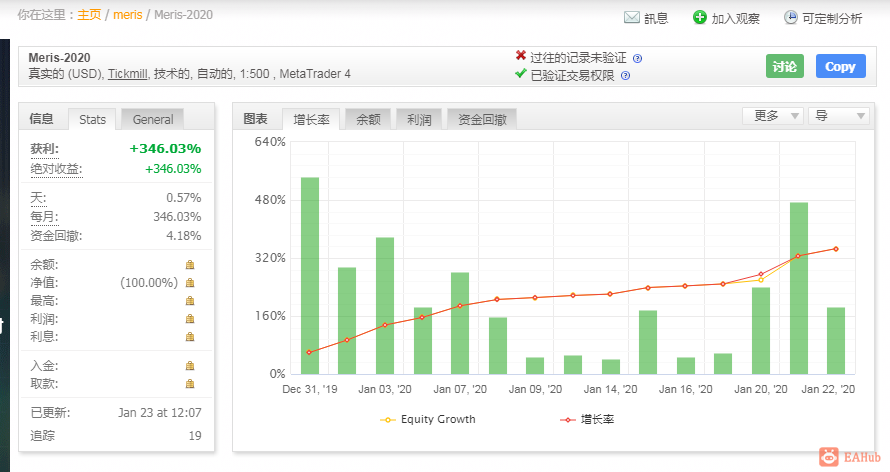Click help icon beside verified trading privileges
Viewport: 890px width, 472px height.
click(625, 75)
